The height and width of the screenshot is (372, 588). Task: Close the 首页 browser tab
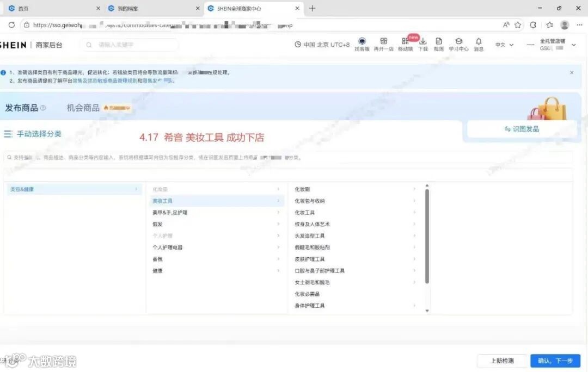tap(98, 8)
